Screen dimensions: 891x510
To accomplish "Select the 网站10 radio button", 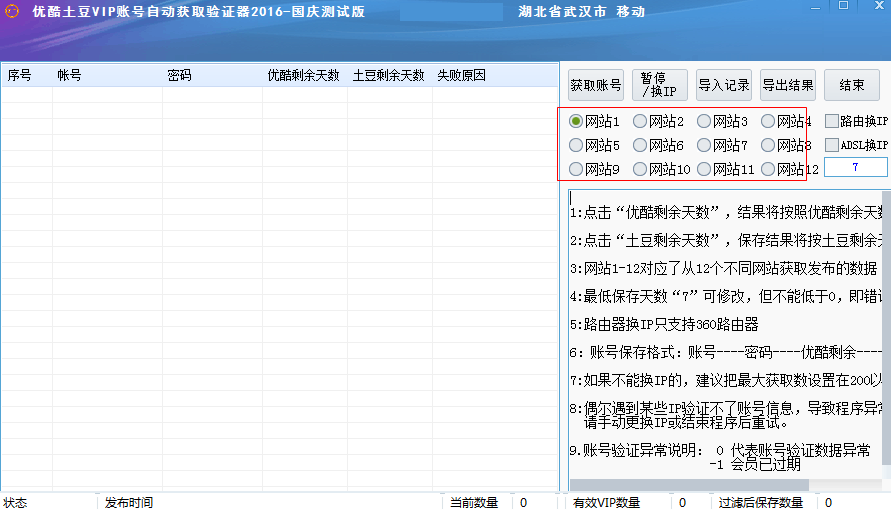I will pos(640,169).
